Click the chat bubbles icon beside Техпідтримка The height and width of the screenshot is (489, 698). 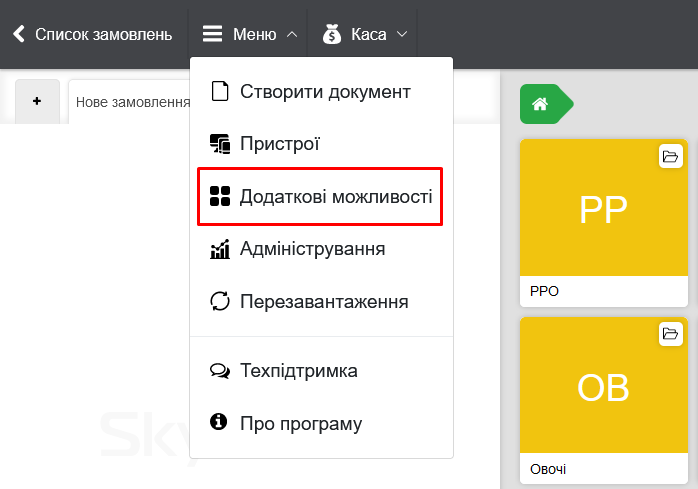pos(220,371)
